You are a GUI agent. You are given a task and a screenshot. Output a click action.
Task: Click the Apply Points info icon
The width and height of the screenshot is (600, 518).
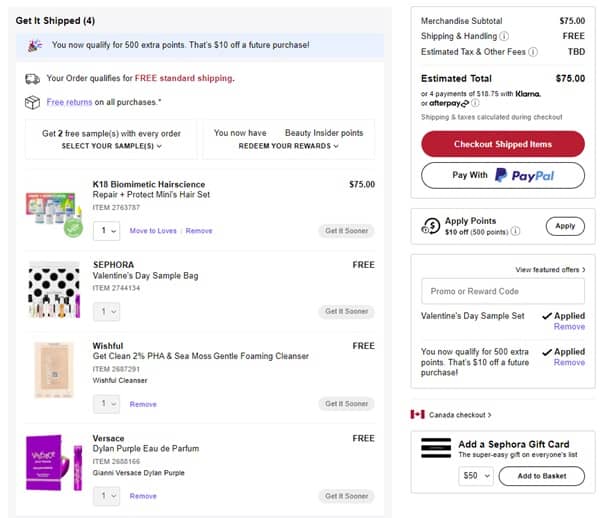[515, 231]
